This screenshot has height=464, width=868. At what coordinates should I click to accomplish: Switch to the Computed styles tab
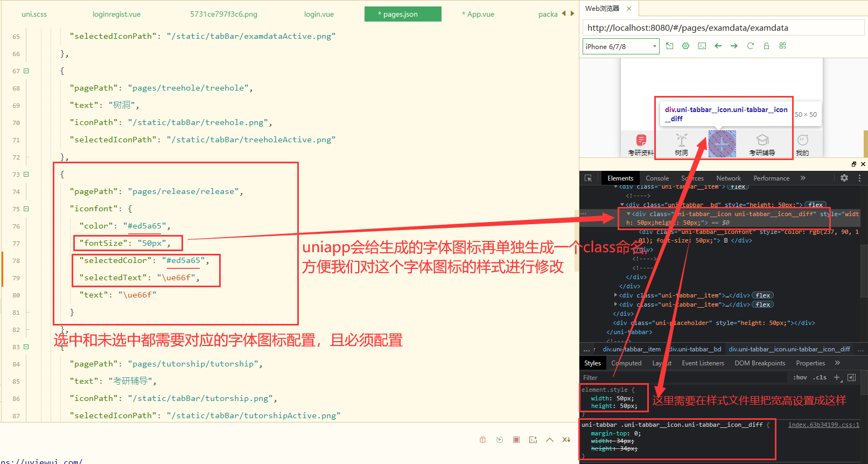626,363
